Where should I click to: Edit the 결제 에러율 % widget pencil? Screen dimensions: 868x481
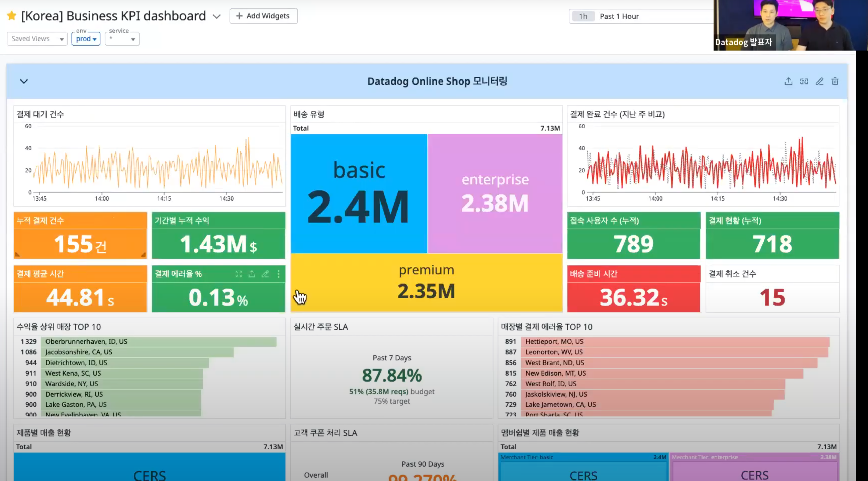[265, 274]
